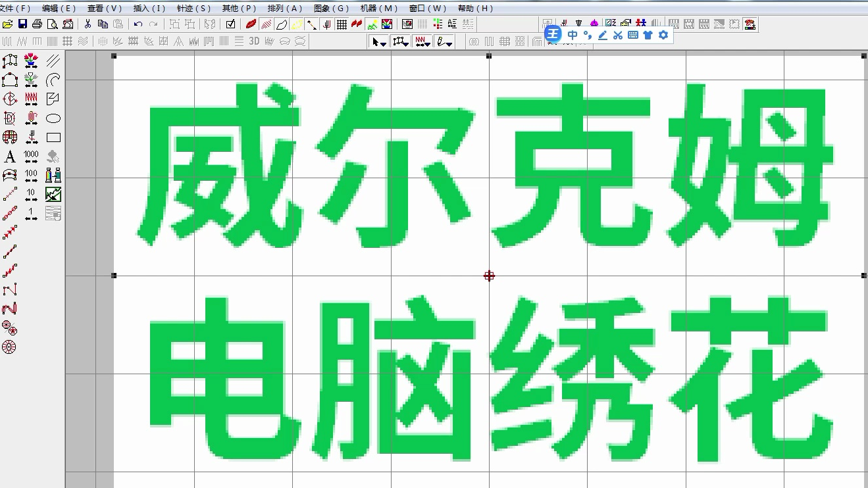This screenshot has width=868, height=488.
Task: Click the Open file folder icon
Action: [7, 24]
